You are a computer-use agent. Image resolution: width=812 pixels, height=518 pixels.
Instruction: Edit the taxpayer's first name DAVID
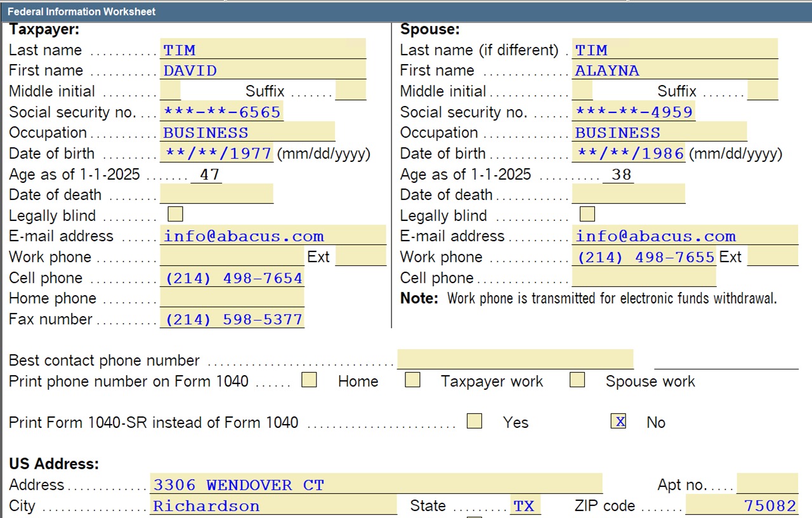263,70
